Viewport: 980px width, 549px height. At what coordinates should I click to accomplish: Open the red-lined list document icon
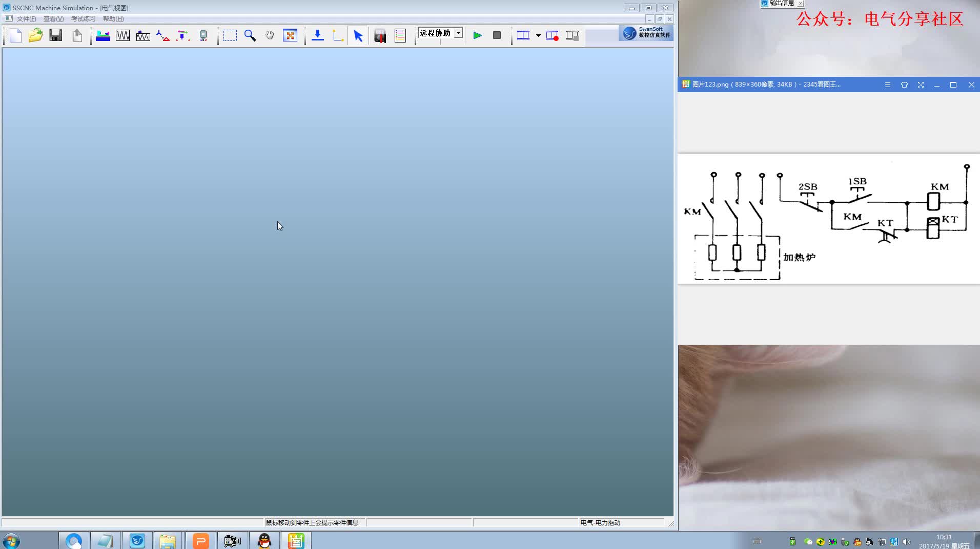[400, 35]
